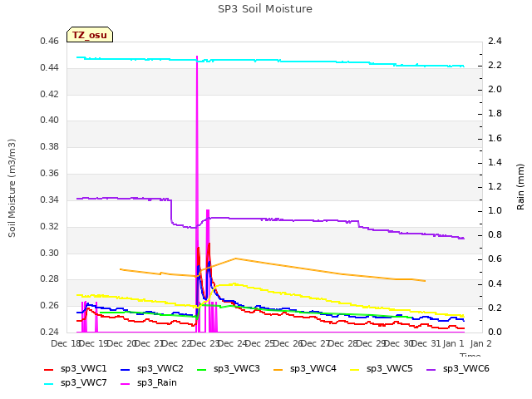Screen dimensions: 532x399
Task: Click the Dec 25 x-axis date label
Action: pos(259,343)
